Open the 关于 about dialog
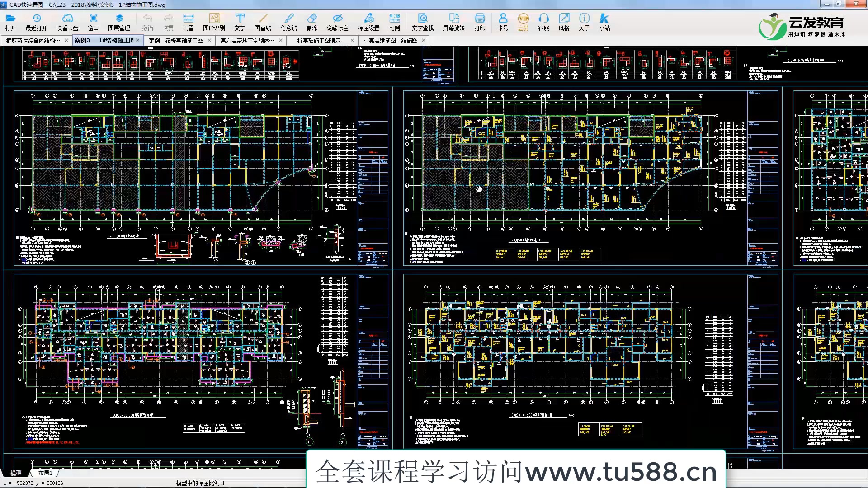 pos(584,20)
